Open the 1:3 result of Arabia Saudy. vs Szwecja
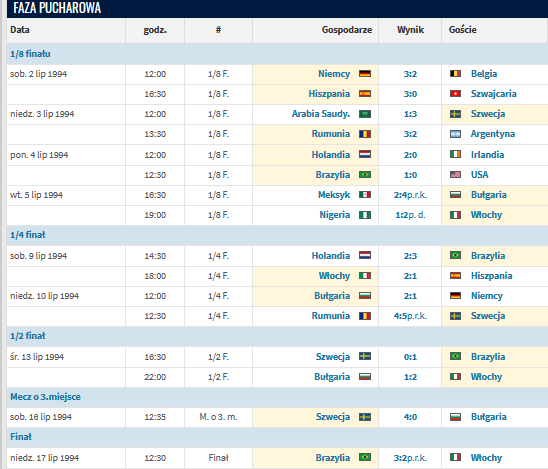The image size is (548, 469). pos(410,114)
